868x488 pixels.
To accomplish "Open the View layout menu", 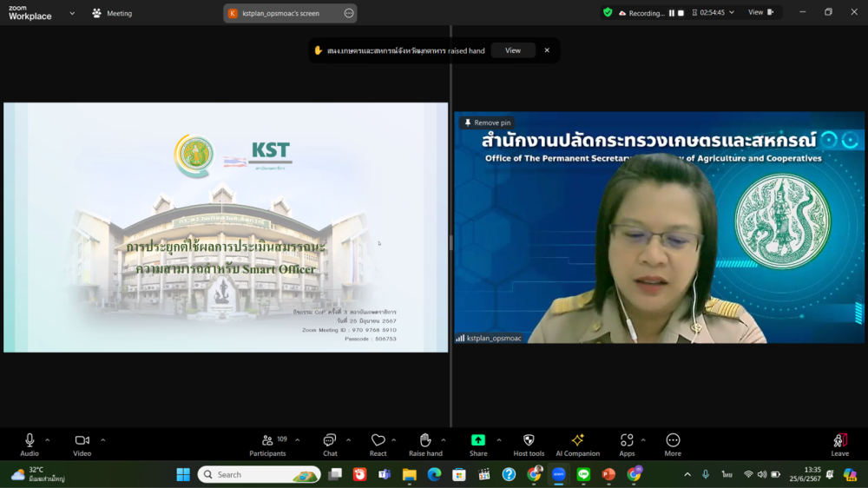I will 760,13.
